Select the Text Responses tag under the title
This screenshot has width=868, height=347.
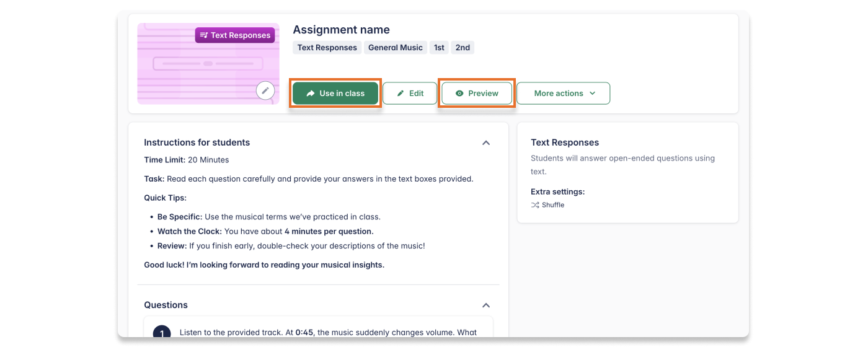(x=327, y=48)
